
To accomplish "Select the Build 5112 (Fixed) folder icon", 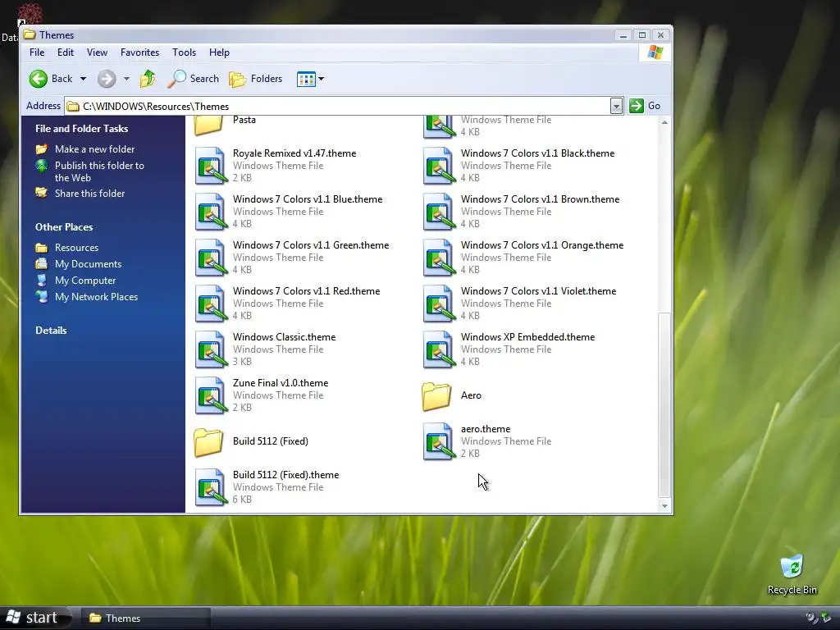I will click(x=208, y=442).
